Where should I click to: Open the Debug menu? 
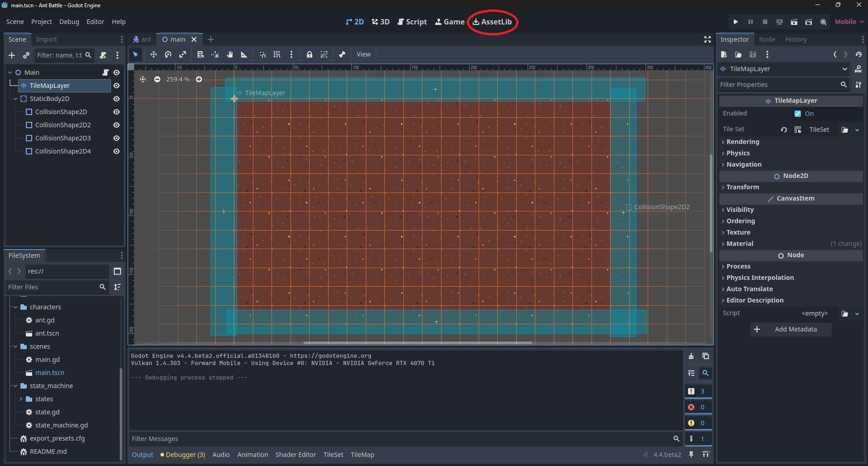click(x=69, y=22)
